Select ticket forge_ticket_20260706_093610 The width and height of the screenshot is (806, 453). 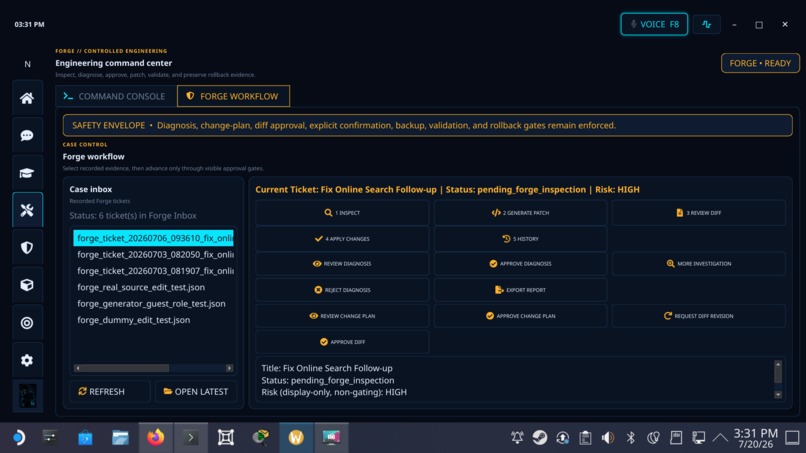point(153,238)
